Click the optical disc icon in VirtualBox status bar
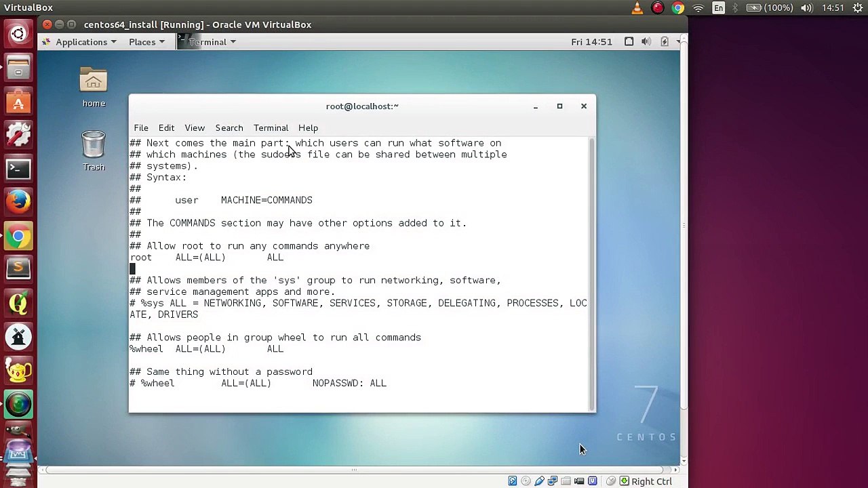Image resolution: width=868 pixels, height=488 pixels. (526, 481)
